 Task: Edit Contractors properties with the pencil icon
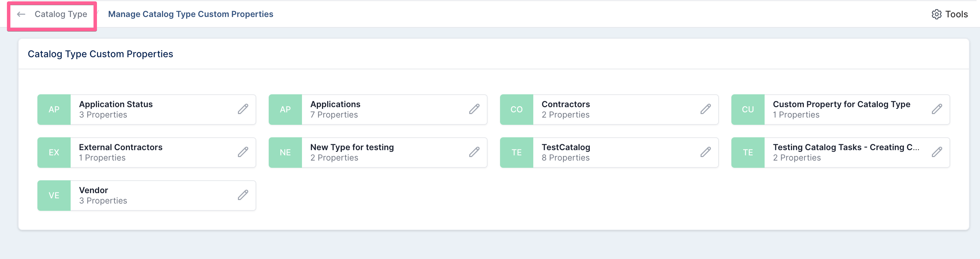(706, 109)
